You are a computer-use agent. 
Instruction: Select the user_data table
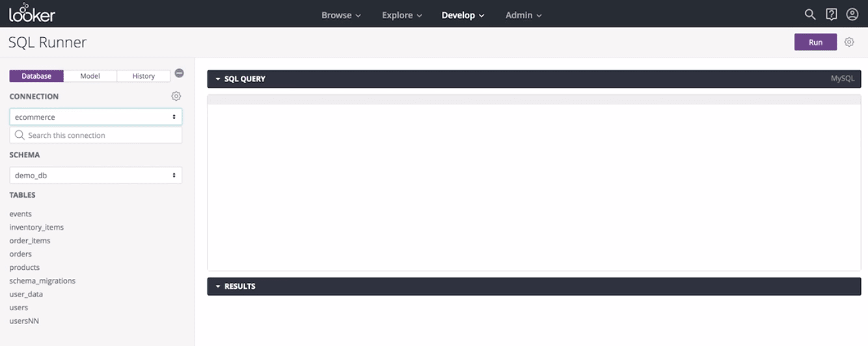click(26, 294)
